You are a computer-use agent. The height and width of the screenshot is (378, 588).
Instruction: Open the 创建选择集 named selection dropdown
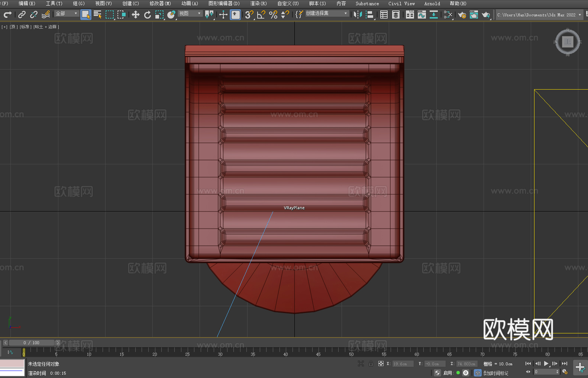[327, 13]
